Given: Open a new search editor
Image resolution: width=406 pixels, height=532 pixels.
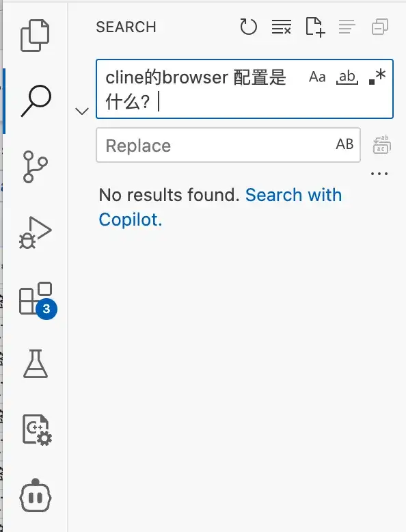Looking at the screenshot, I should (x=316, y=27).
